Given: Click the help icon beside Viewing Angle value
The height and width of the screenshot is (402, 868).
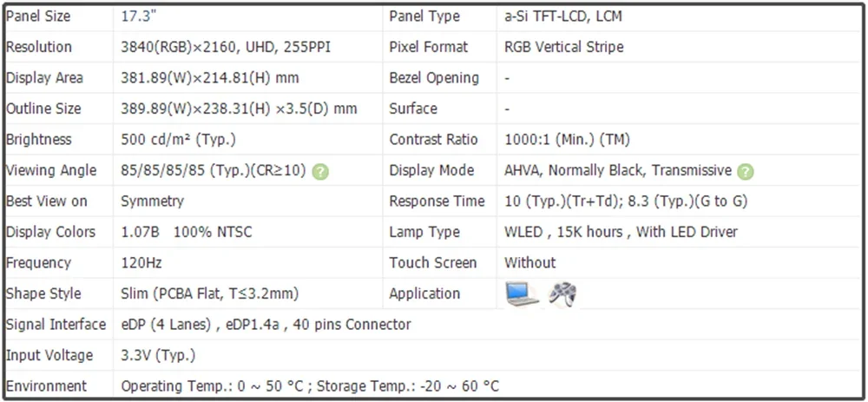Looking at the screenshot, I should (x=320, y=171).
